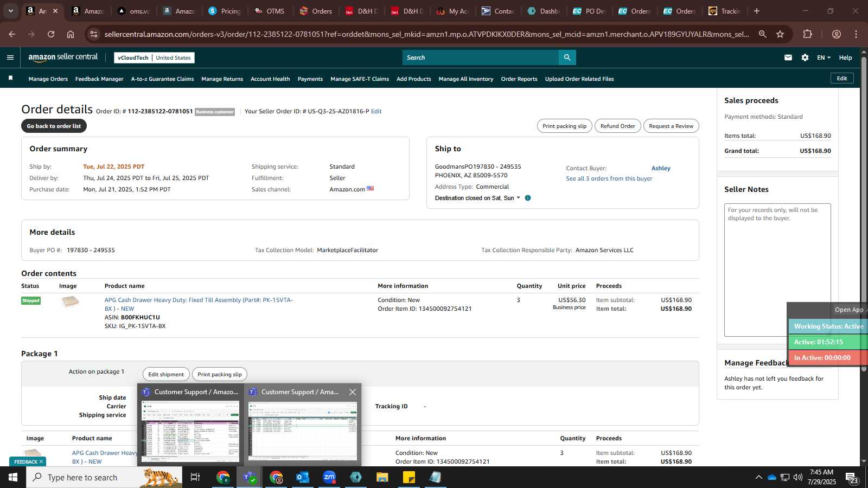Open File Explorer from the taskbar
Image resolution: width=868 pixels, height=488 pixels.
tap(382, 477)
